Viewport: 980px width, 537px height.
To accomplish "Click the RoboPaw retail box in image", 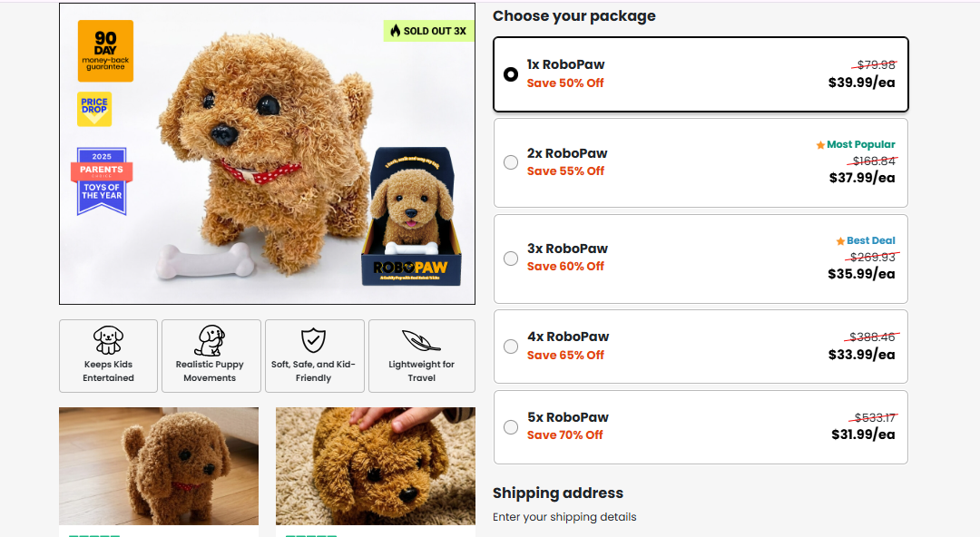I will click(411, 218).
